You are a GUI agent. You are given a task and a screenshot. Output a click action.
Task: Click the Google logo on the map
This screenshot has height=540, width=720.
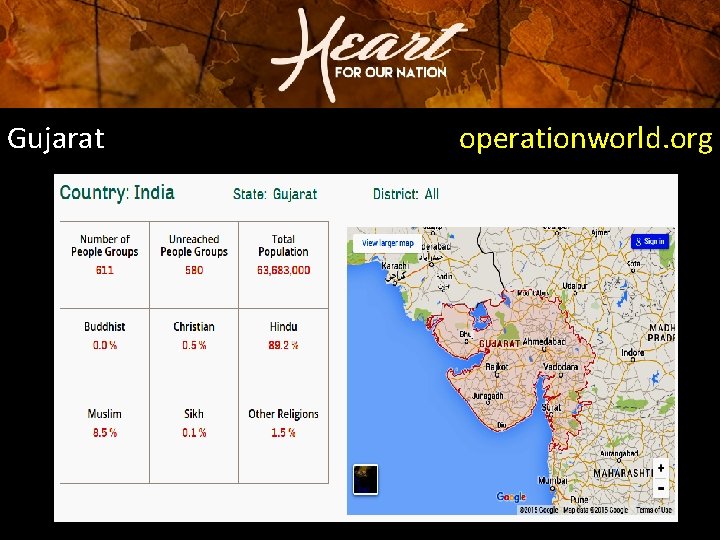(x=511, y=497)
